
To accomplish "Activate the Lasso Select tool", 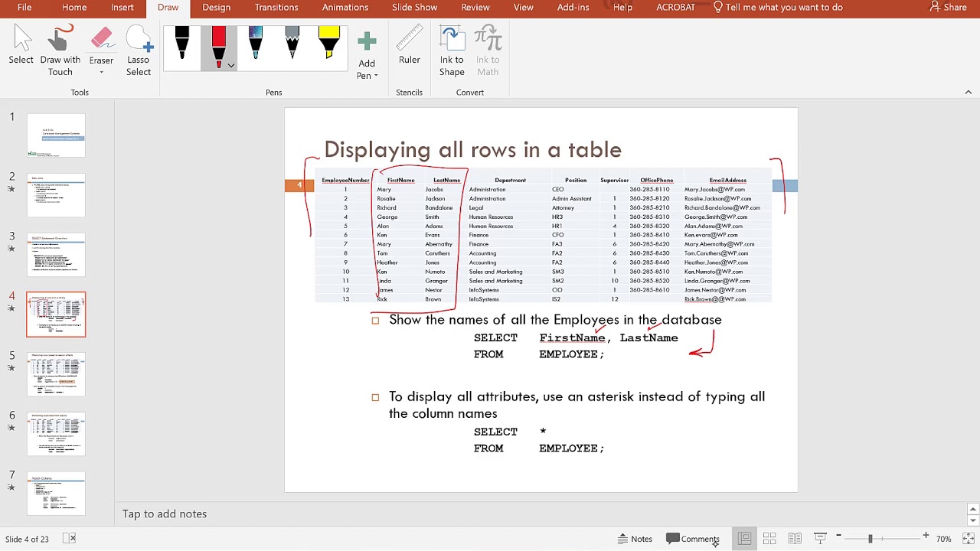I will tap(139, 51).
